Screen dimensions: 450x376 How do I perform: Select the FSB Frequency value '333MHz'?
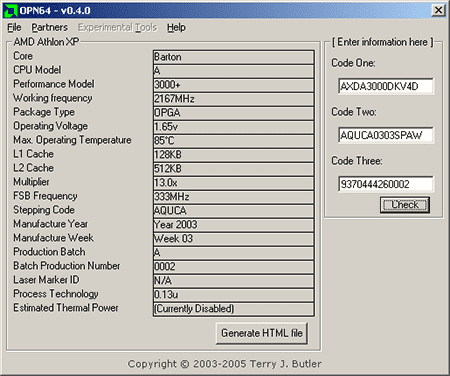234,197
